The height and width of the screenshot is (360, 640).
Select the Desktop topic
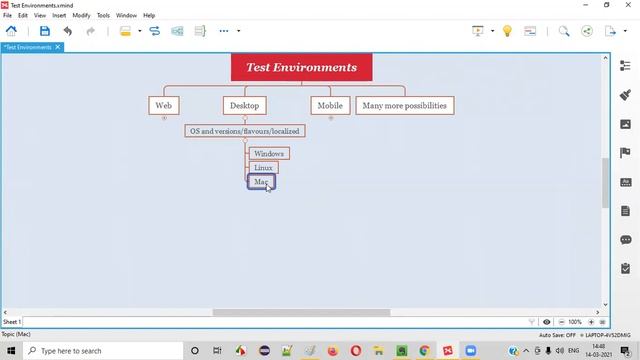pyautogui.click(x=244, y=105)
